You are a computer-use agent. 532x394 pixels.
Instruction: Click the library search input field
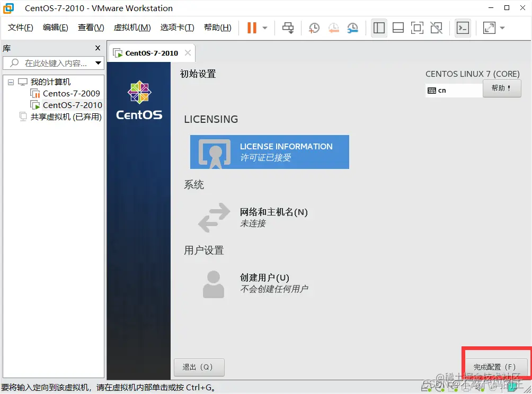point(54,63)
